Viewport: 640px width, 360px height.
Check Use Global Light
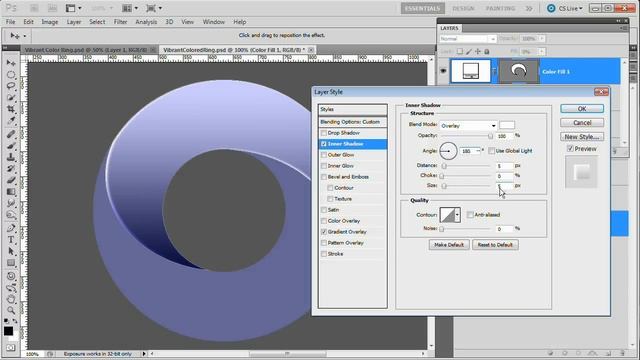click(491, 151)
